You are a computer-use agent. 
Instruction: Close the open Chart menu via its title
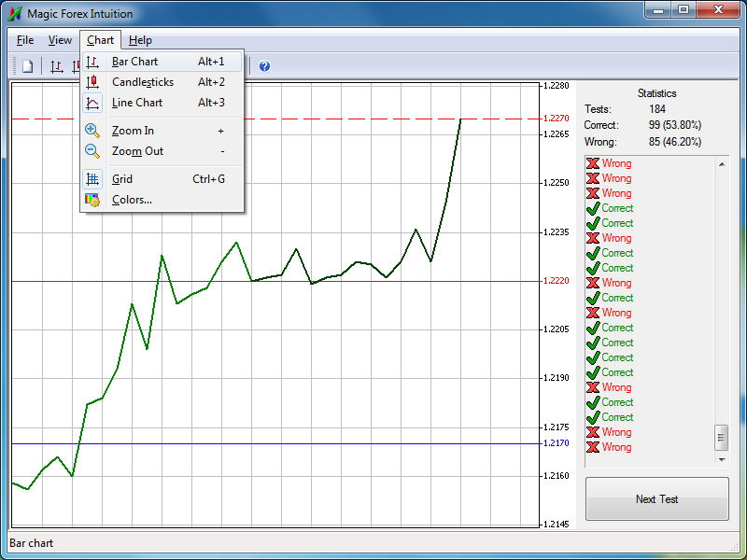(101, 40)
